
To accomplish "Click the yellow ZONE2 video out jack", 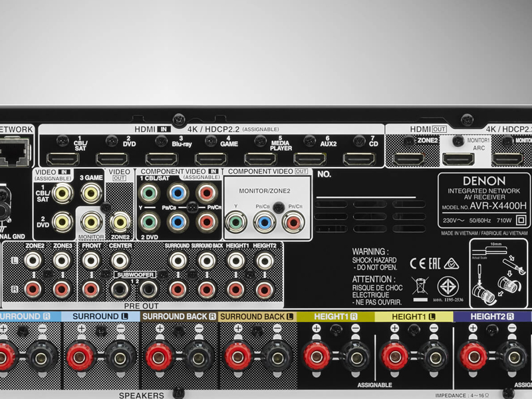I will 120,222.
